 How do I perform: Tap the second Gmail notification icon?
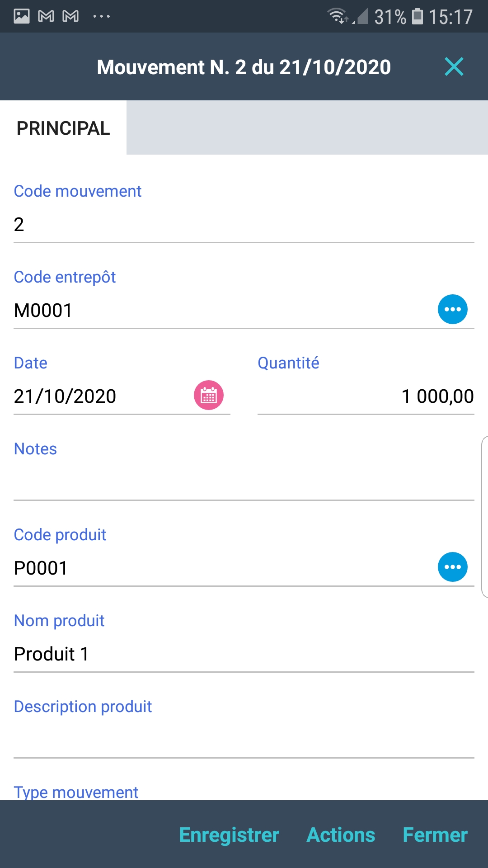pyautogui.click(x=70, y=16)
